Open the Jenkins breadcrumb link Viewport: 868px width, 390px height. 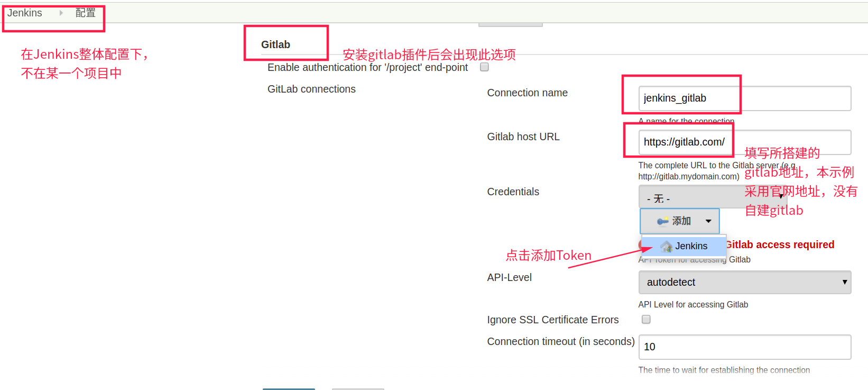[x=25, y=13]
